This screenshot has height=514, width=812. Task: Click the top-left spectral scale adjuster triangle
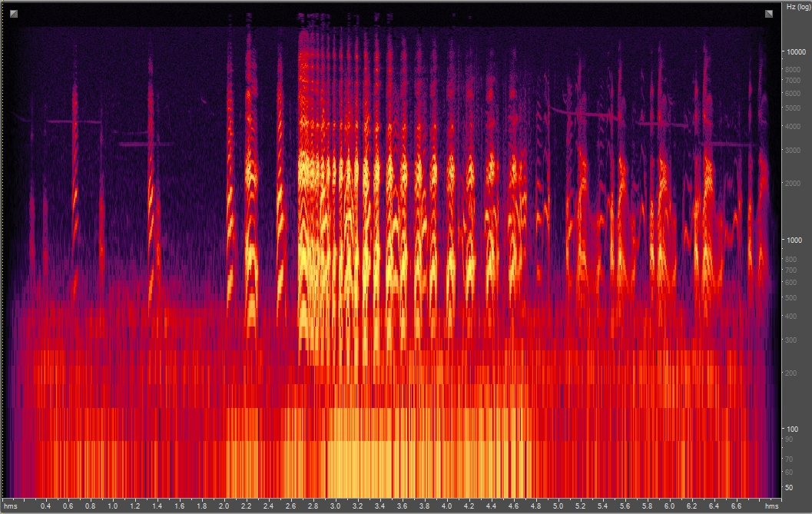pyautogui.click(x=13, y=13)
